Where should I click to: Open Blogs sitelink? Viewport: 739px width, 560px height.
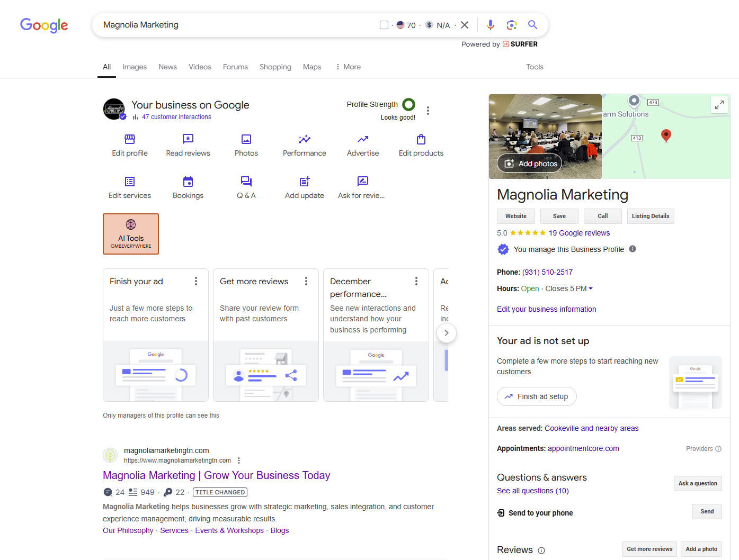click(280, 530)
